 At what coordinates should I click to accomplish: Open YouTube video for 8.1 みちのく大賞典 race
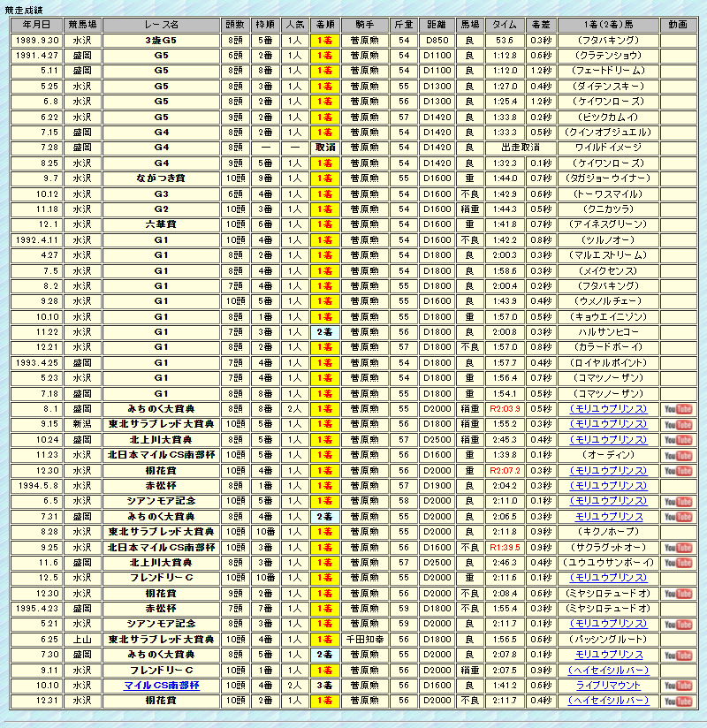click(x=678, y=409)
